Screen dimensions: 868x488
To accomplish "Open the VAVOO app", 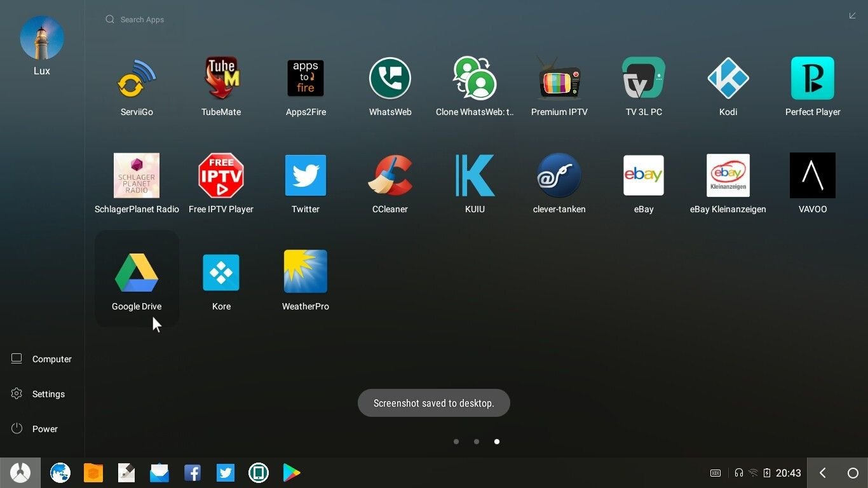I will (813, 175).
